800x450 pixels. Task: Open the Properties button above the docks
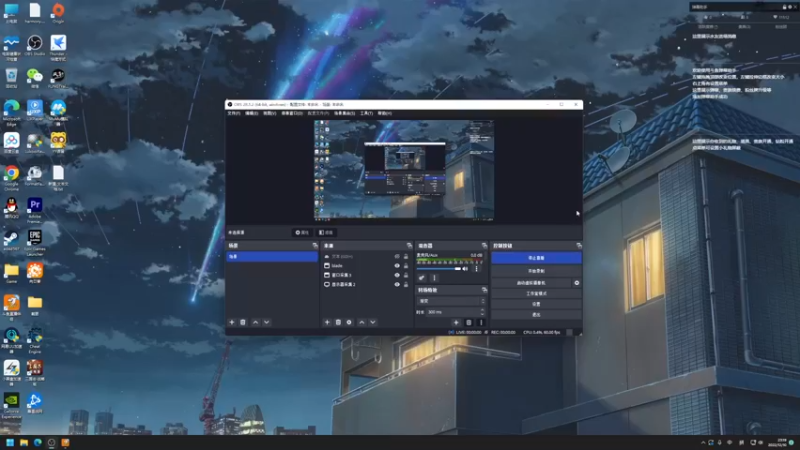tap(302, 233)
